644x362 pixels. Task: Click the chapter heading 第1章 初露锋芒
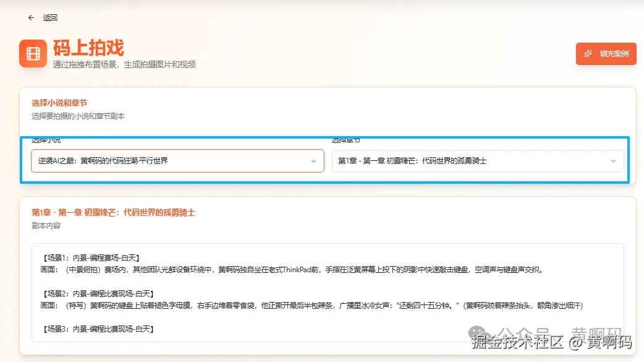tap(114, 212)
